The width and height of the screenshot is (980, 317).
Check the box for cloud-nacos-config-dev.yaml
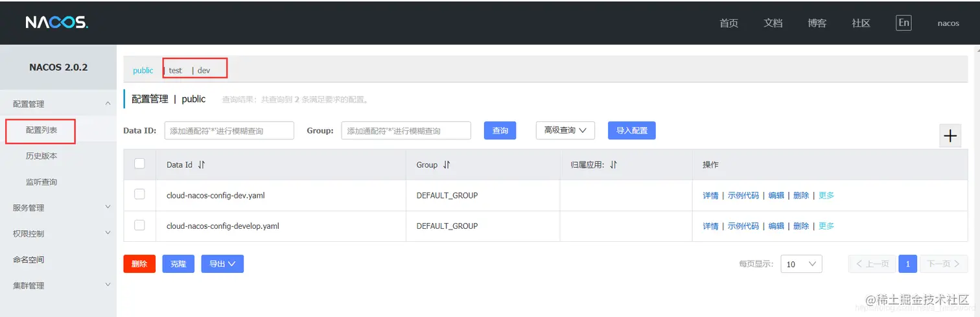tap(139, 194)
